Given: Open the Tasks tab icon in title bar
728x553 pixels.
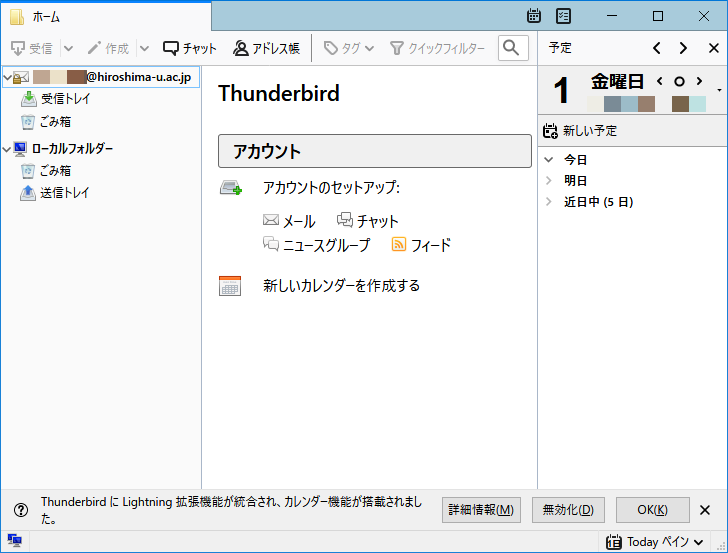Looking at the screenshot, I should (x=563, y=16).
